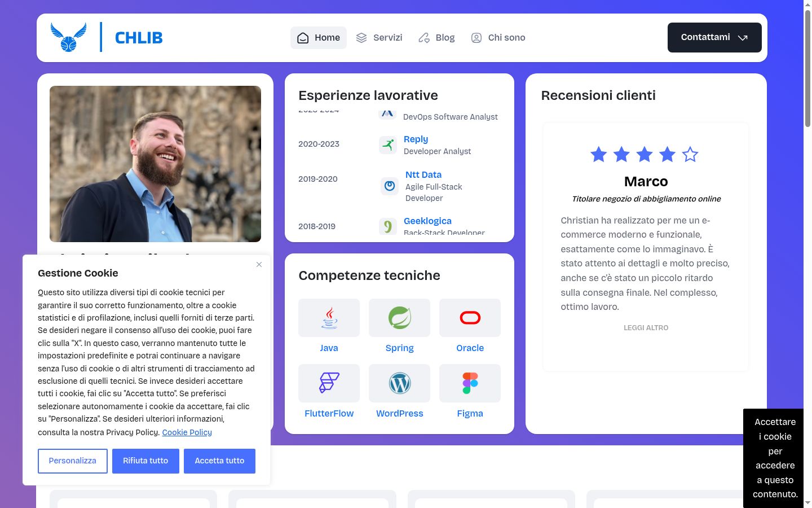Select the Java skill icon

(329, 318)
